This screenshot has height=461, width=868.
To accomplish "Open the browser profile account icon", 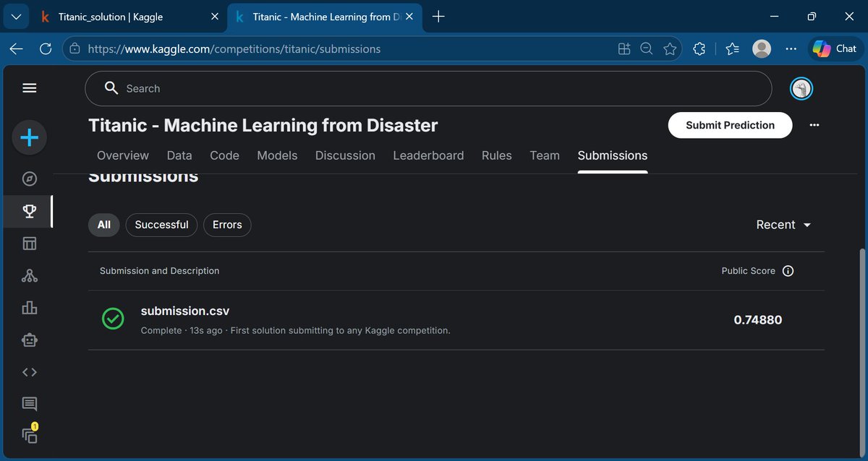I will (x=762, y=48).
